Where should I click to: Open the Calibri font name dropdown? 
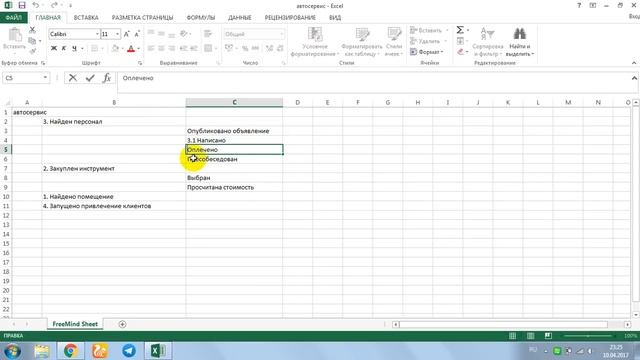coord(97,34)
